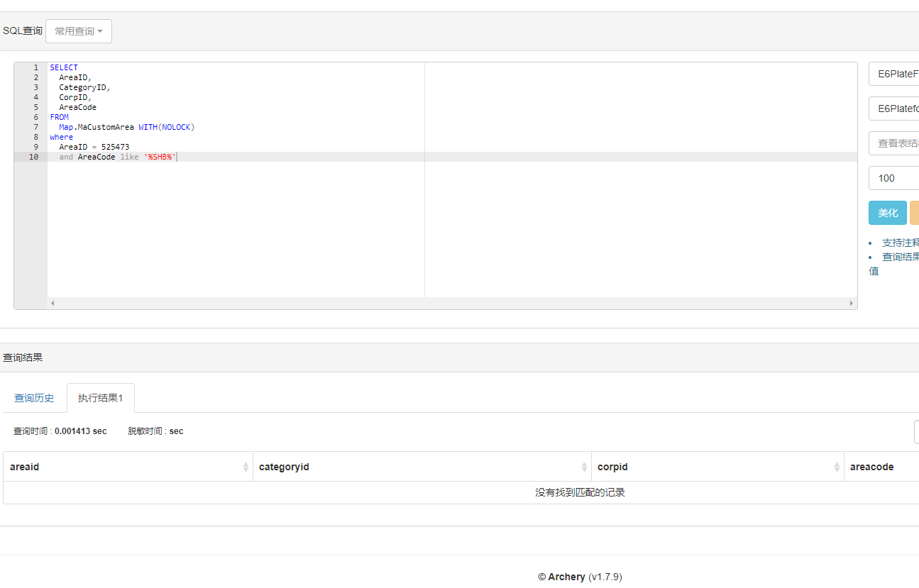Click line number 6 in gutter
Viewport: 919px width, 588px height.
pos(35,117)
